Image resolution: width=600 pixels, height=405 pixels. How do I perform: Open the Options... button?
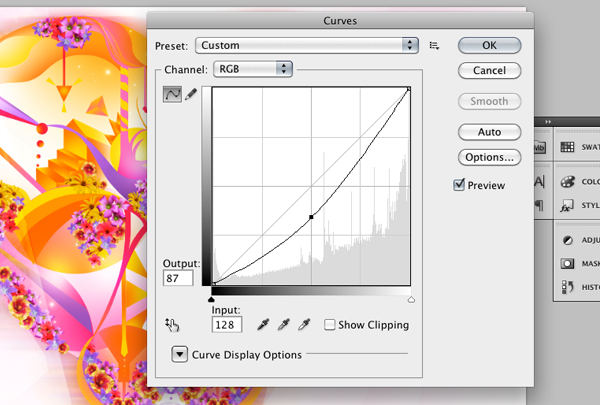point(489,157)
